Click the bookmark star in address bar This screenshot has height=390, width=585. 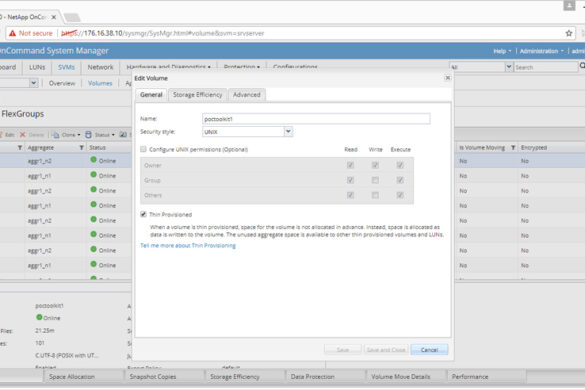tap(569, 33)
